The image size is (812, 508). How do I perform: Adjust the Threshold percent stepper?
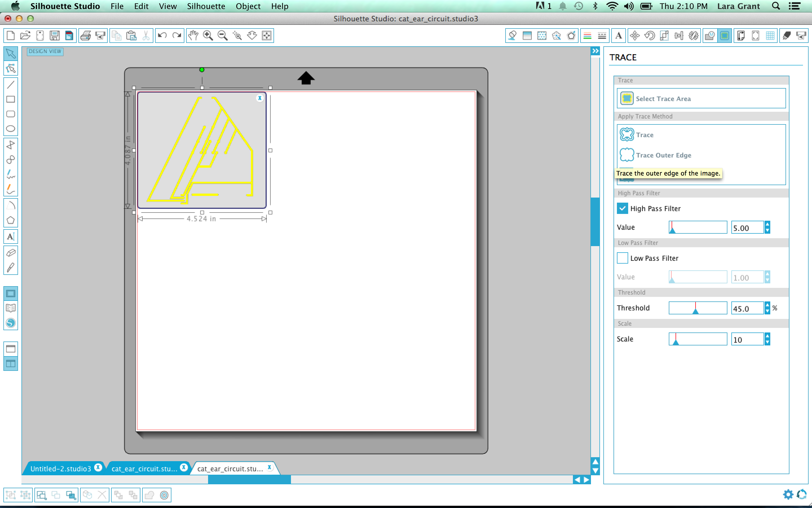click(767, 308)
